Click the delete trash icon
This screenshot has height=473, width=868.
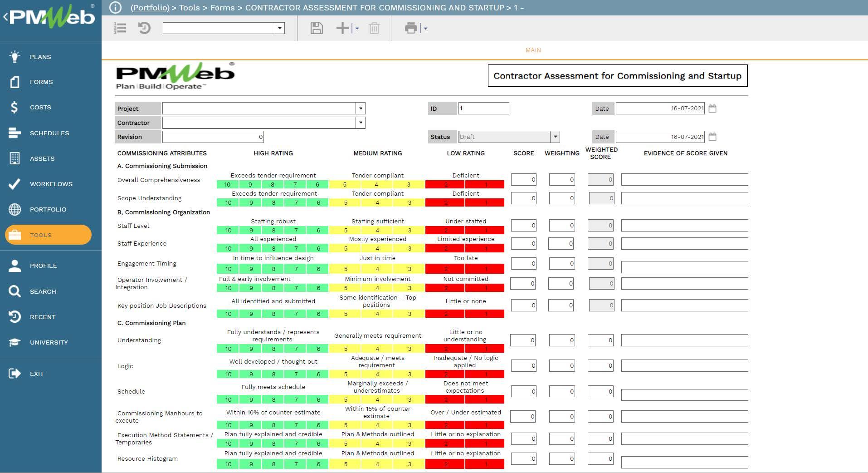coord(374,28)
